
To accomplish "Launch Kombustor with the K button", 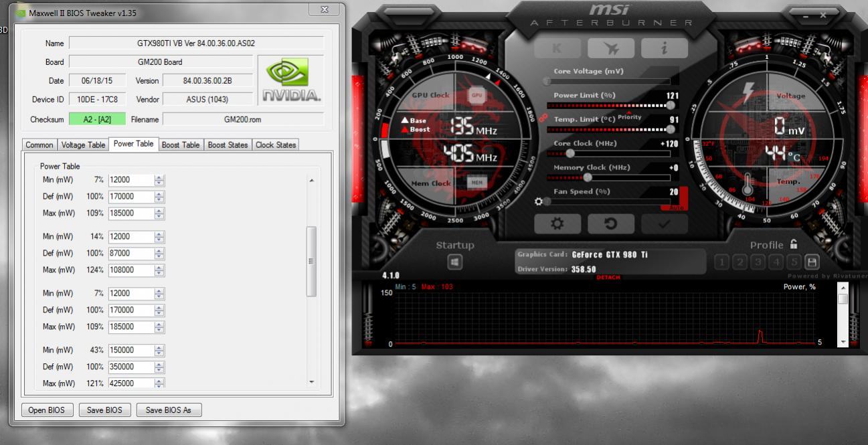I will 557,48.
